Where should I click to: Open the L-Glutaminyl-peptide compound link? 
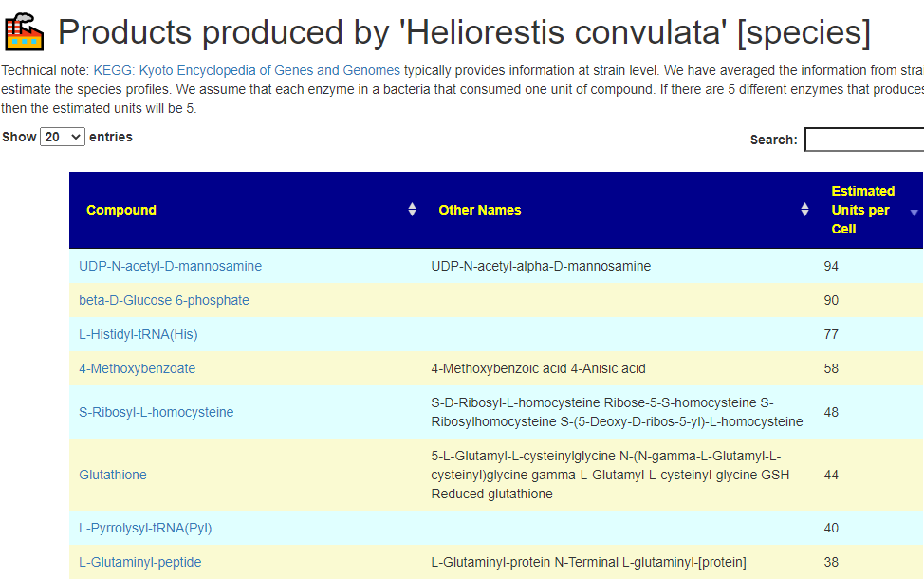(x=140, y=562)
